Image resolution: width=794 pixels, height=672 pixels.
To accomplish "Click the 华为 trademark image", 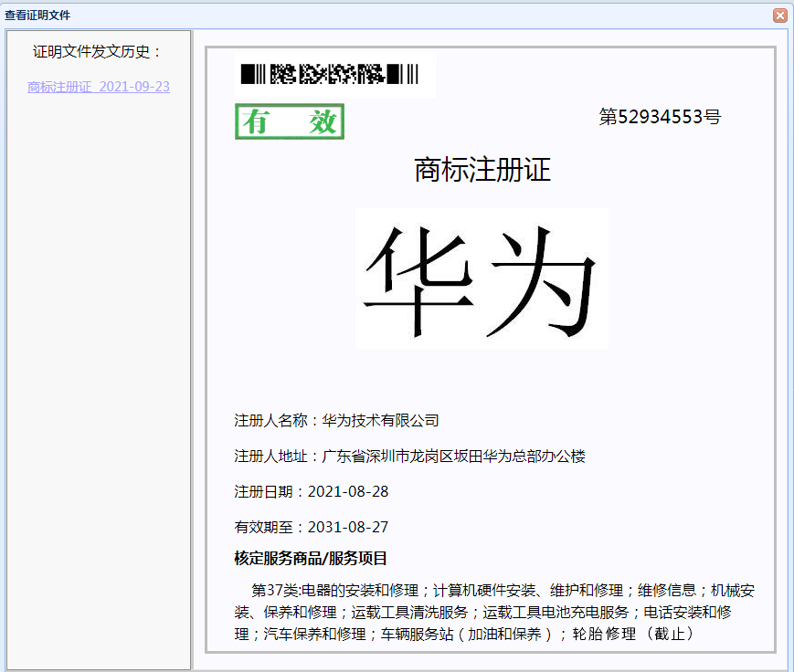I will click(x=482, y=278).
